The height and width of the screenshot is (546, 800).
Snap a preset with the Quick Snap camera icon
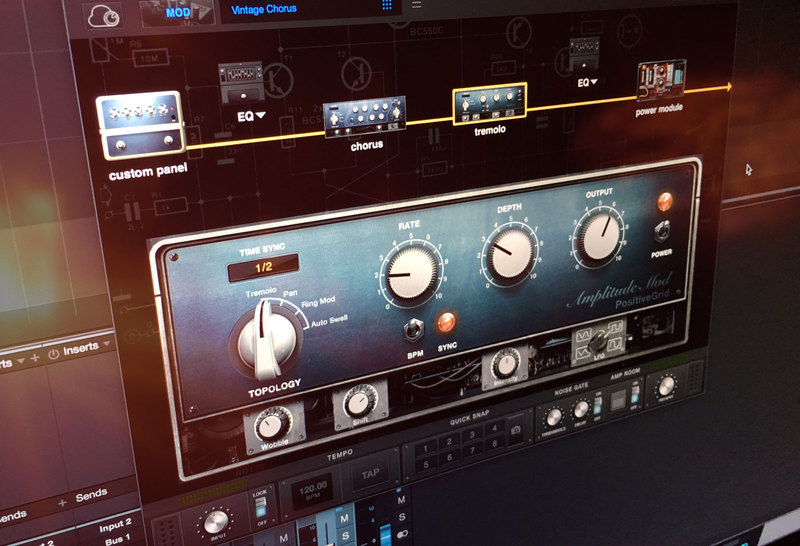[x=516, y=430]
